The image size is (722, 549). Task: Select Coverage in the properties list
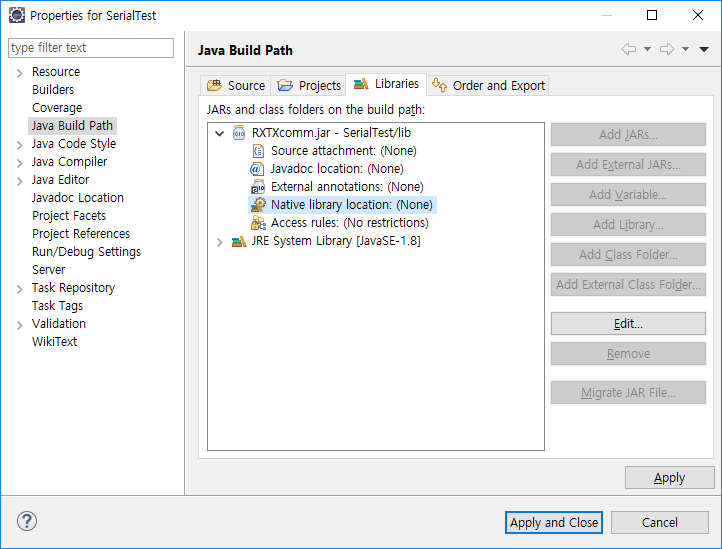pos(57,107)
